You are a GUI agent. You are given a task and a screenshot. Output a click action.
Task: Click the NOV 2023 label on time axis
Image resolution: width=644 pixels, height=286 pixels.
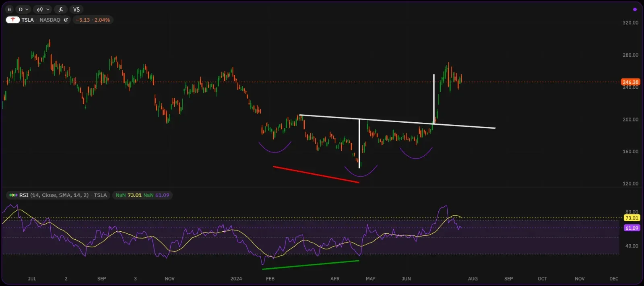(x=169, y=278)
